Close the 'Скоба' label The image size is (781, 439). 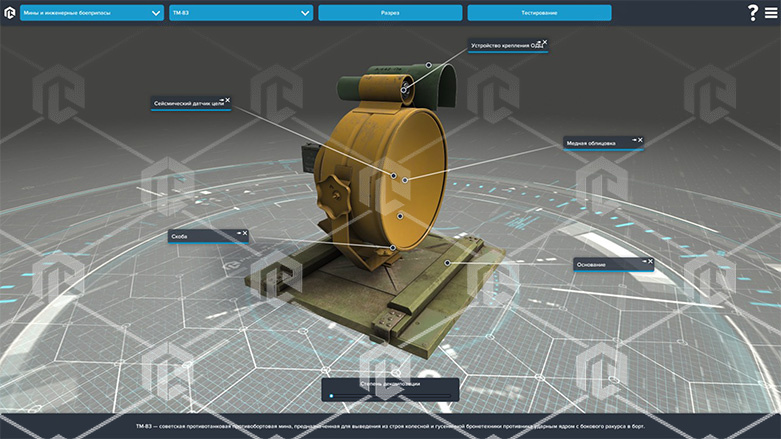pos(245,233)
